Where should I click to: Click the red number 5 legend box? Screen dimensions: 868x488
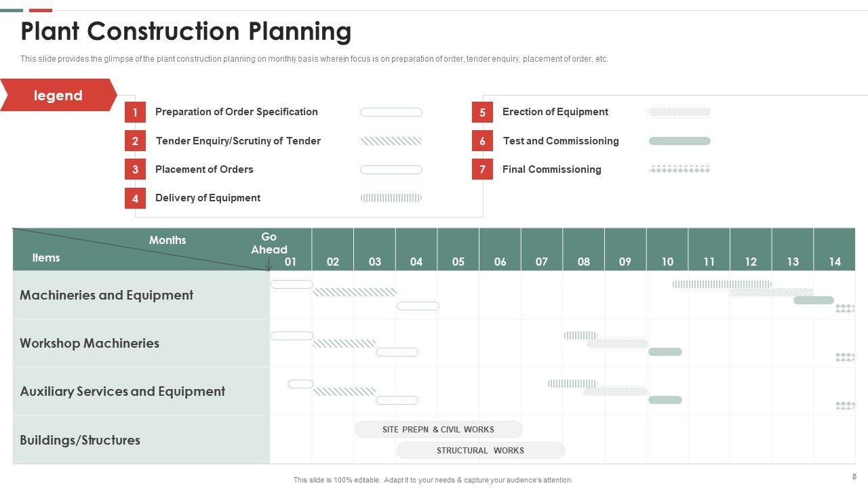click(482, 113)
